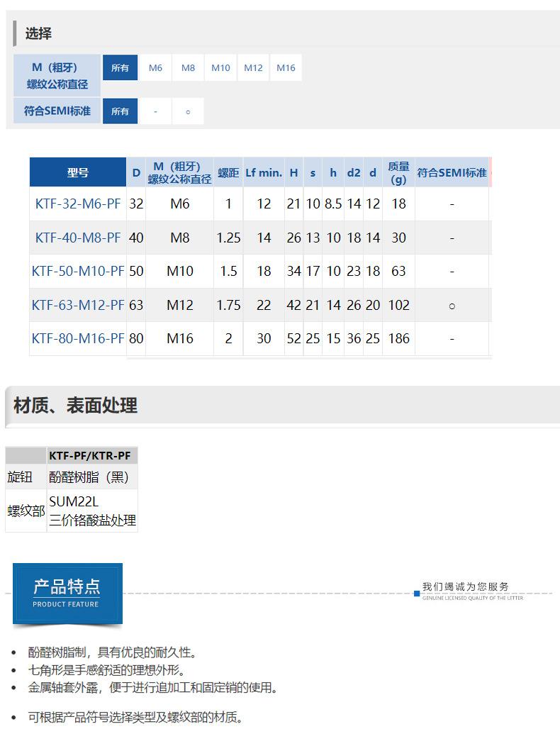This screenshot has height=729, width=560.
Task: Open model KTF-32-M6-PF link
Action: [78, 204]
